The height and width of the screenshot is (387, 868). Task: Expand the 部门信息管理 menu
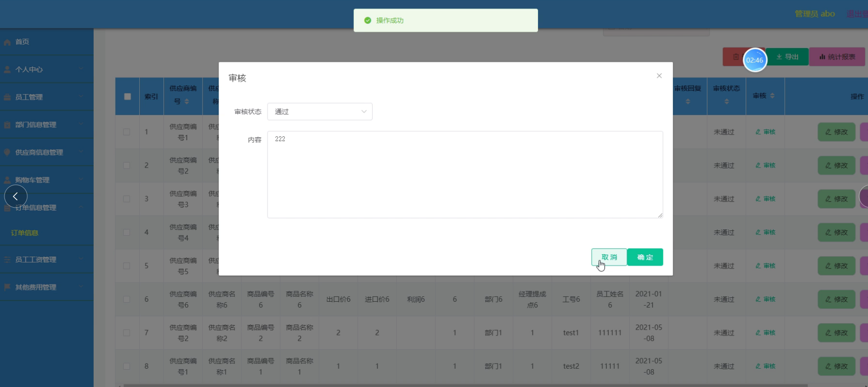[47, 125]
